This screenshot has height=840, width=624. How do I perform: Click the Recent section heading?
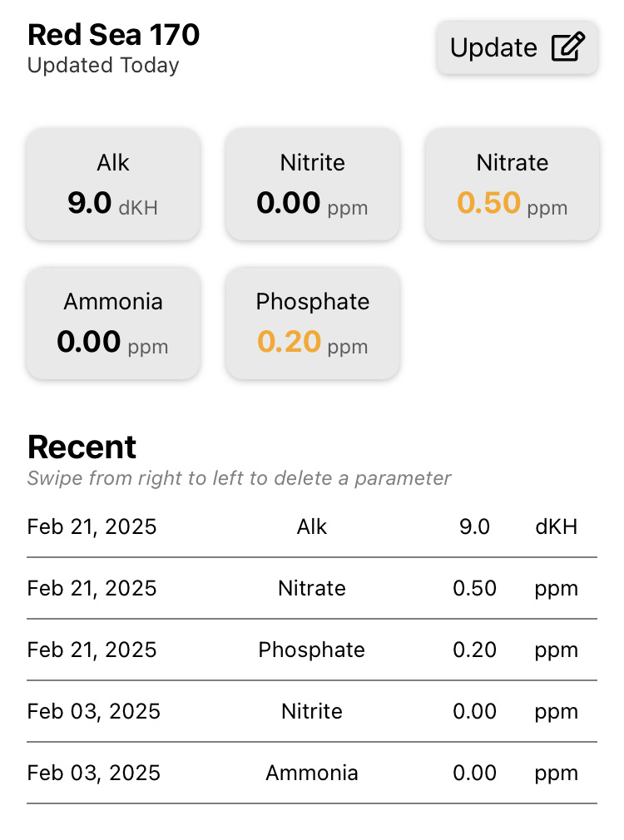pyautogui.click(x=82, y=447)
